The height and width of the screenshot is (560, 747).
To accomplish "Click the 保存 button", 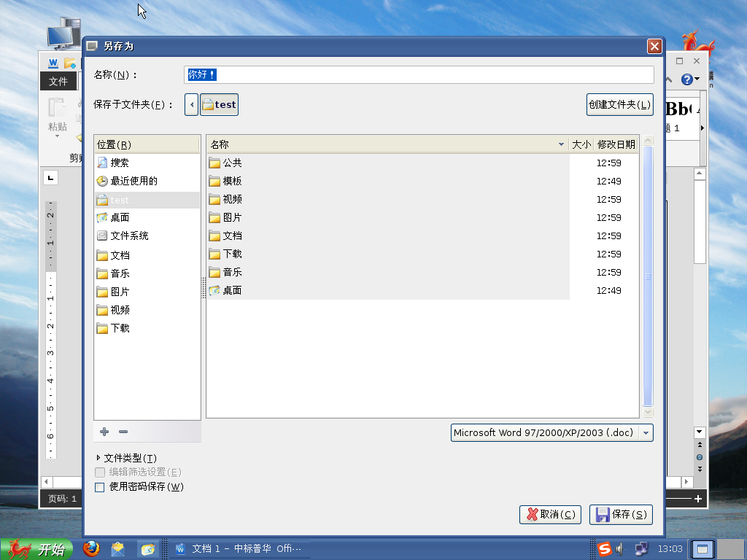I will pyautogui.click(x=621, y=514).
